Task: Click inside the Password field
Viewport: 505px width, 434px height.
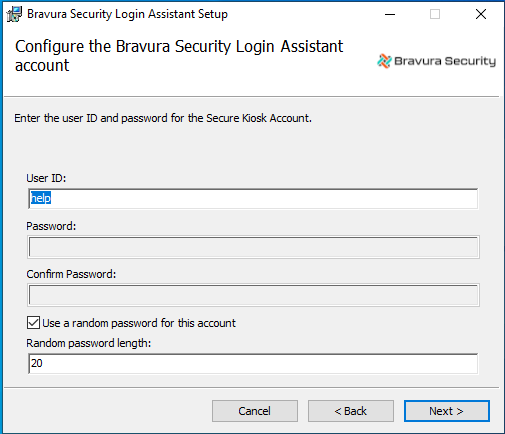Action: [253, 247]
